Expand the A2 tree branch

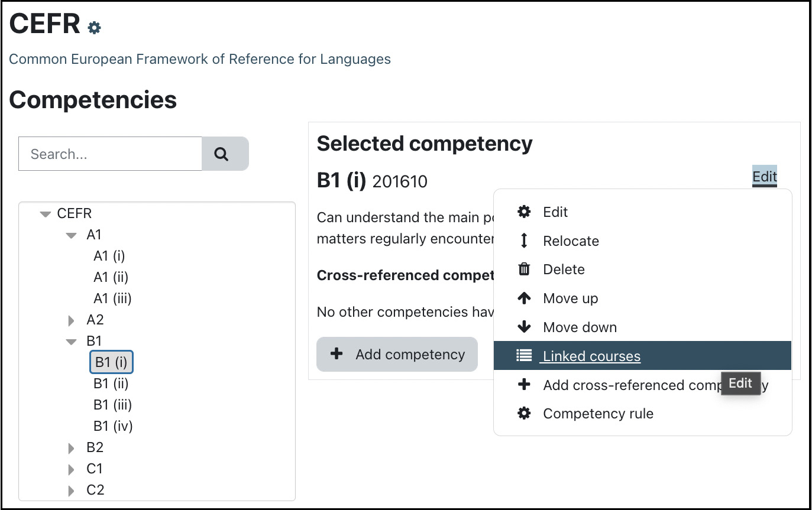click(x=72, y=320)
